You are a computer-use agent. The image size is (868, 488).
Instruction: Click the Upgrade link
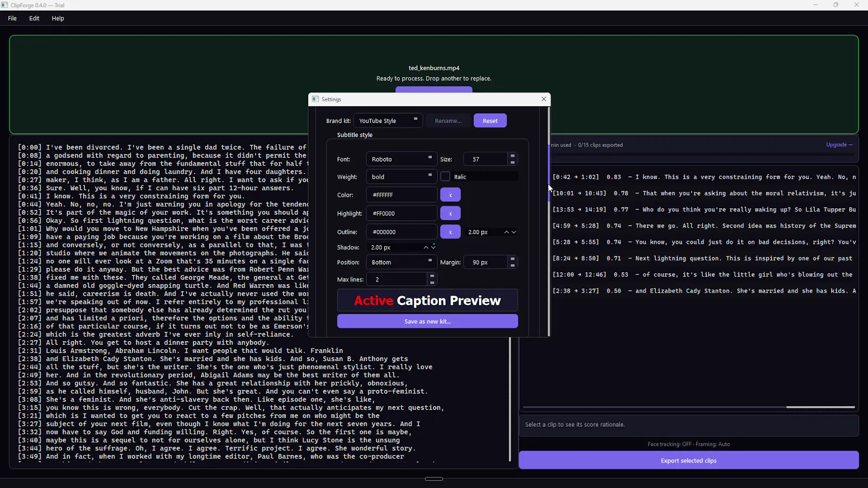coord(839,145)
